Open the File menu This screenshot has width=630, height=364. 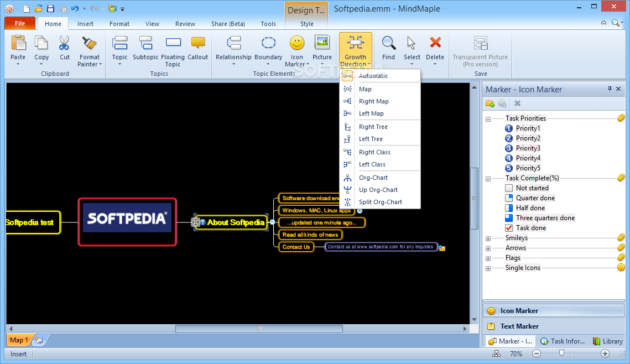coord(20,23)
